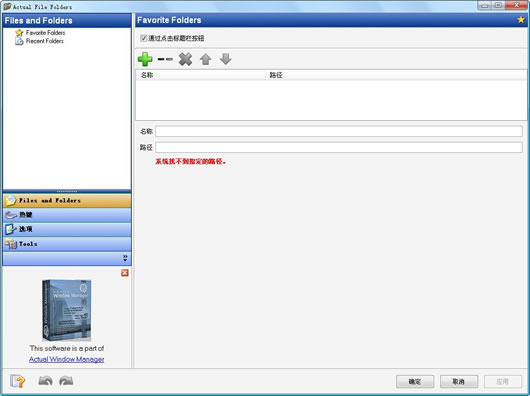Select Recent Folders in the tree
This screenshot has height=396, width=530.
pos(40,41)
